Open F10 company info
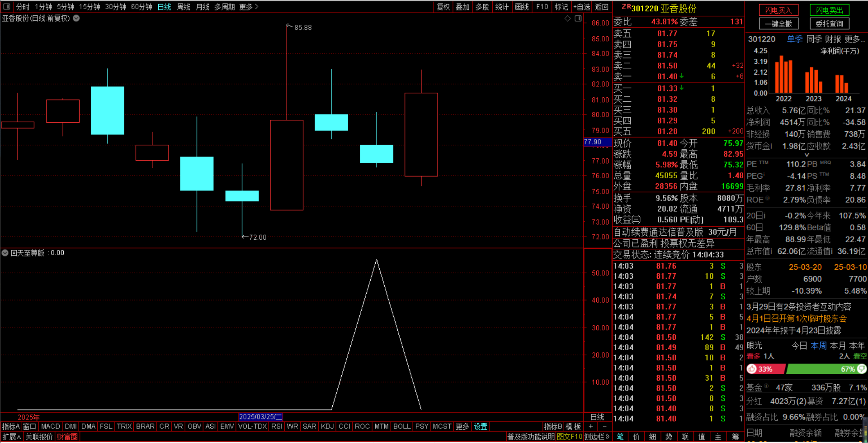Image resolution: width=868 pixels, height=443 pixels. click(x=542, y=7)
